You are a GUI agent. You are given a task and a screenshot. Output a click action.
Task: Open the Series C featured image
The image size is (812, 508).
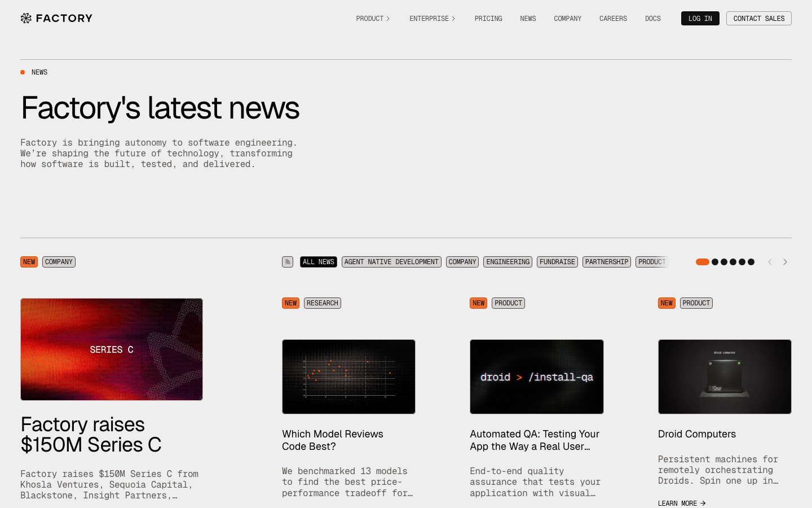point(112,349)
